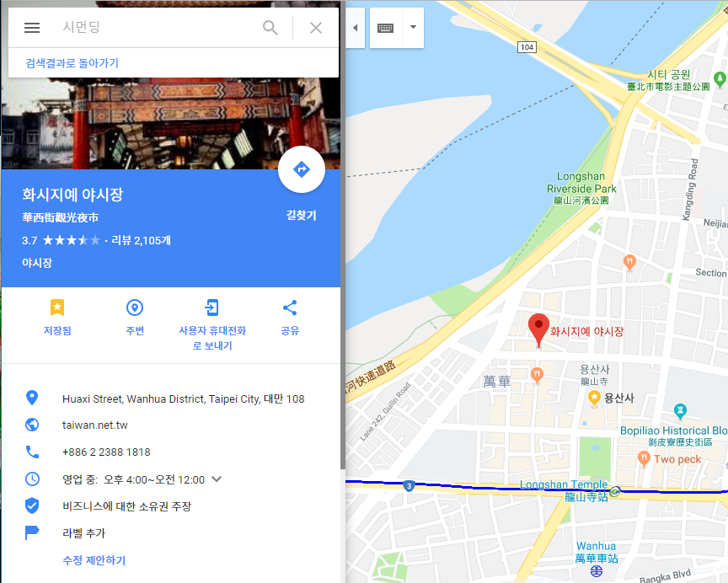Click the suggest an edit link (수정 제안하기)

[94, 560]
